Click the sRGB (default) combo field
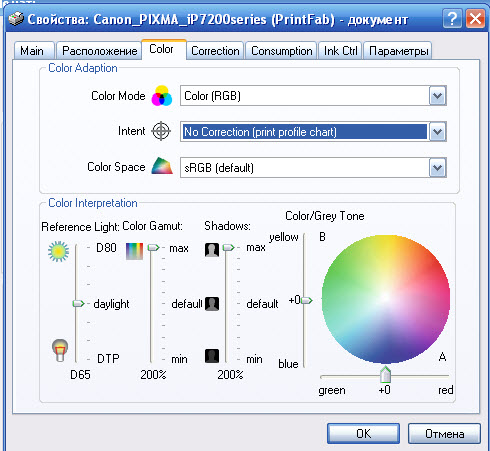The height and width of the screenshot is (451, 490). coord(313,167)
